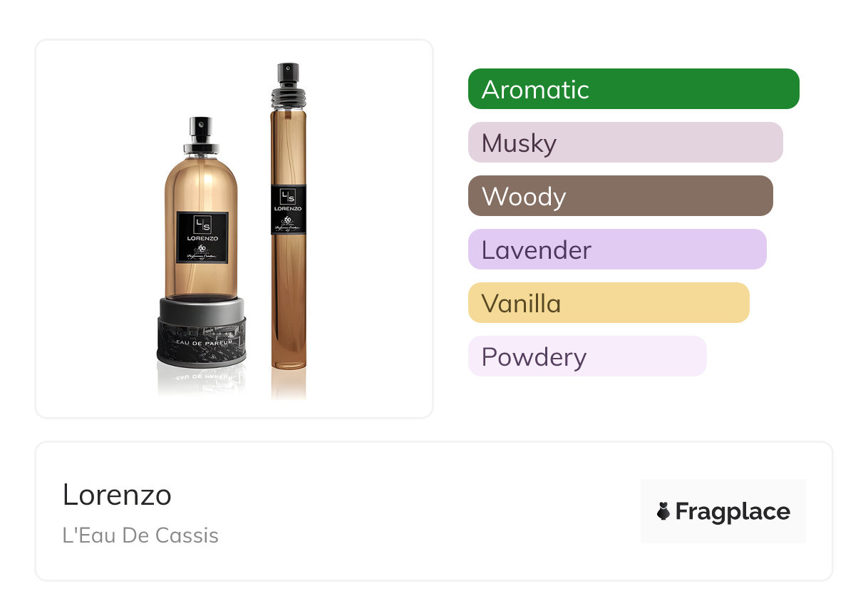The width and height of the screenshot is (868, 616).
Task: Select the green Aromatic accord bar
Action: 633,89
